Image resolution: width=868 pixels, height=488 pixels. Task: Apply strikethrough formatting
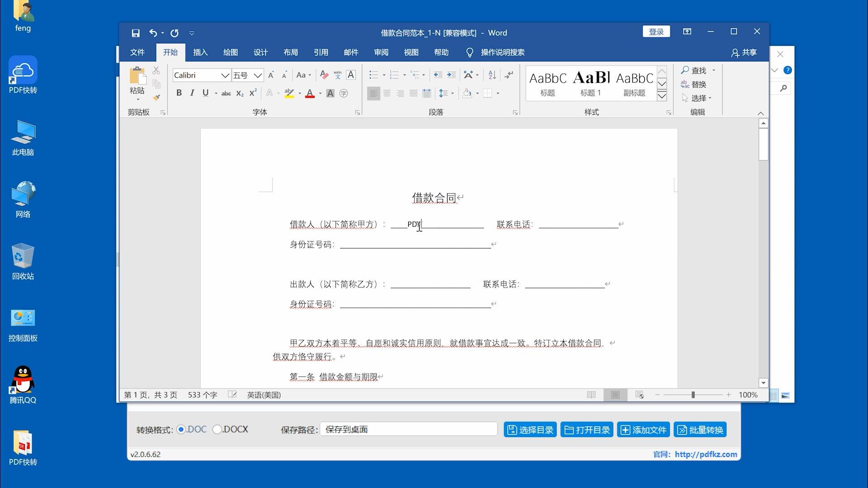[x=226, y=94]
